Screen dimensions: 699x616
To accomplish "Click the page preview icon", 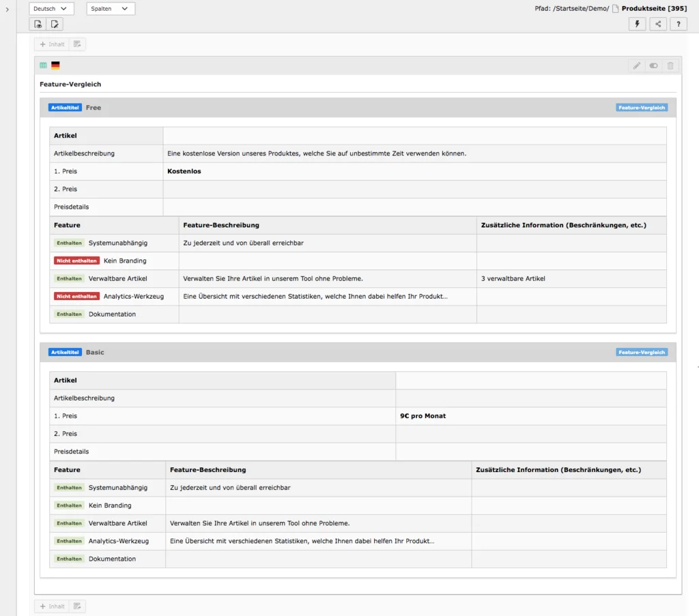I will (x=37, y=24).
